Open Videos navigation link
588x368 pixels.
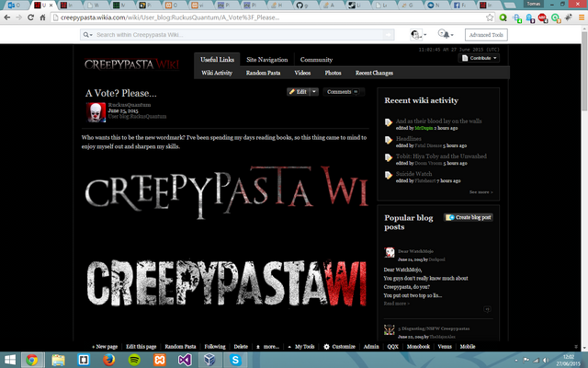pos(302,73)
